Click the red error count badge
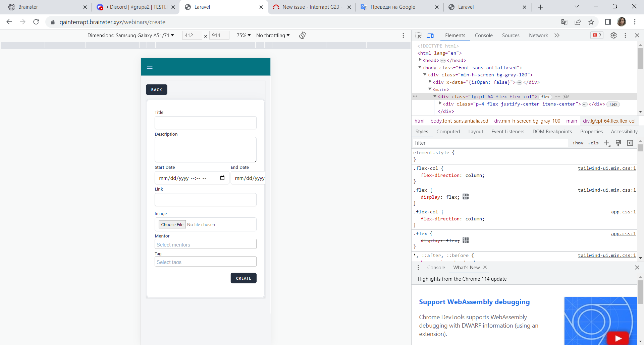 tap(597, 36)
